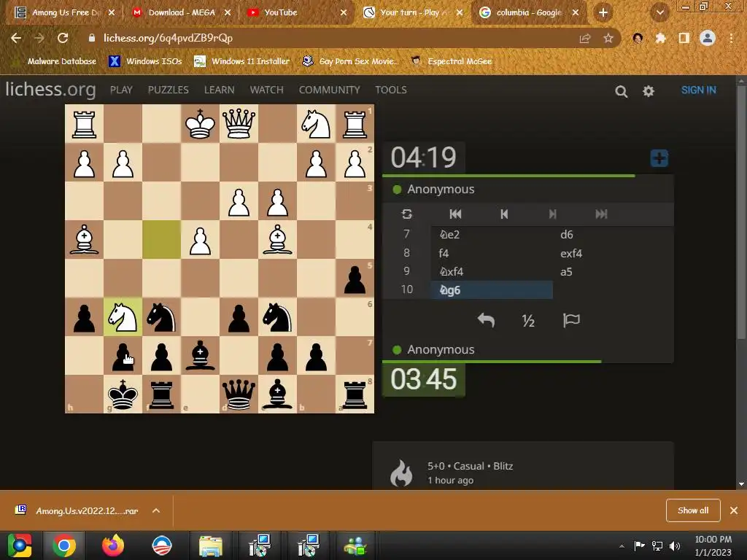The height and width of the screenshot is (560, 747).
Task: Open a new browser tab
Action: coord(603,12)
